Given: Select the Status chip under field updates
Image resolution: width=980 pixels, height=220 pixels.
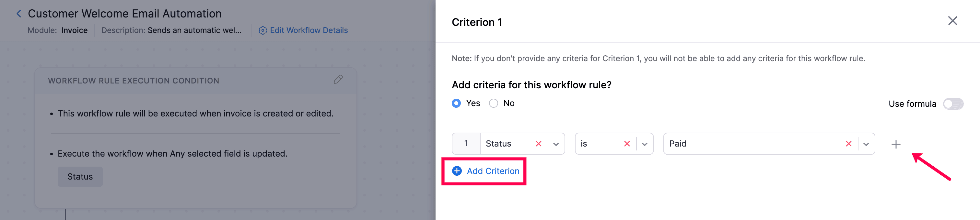Looking at the screenshot, I should [80, 176].
